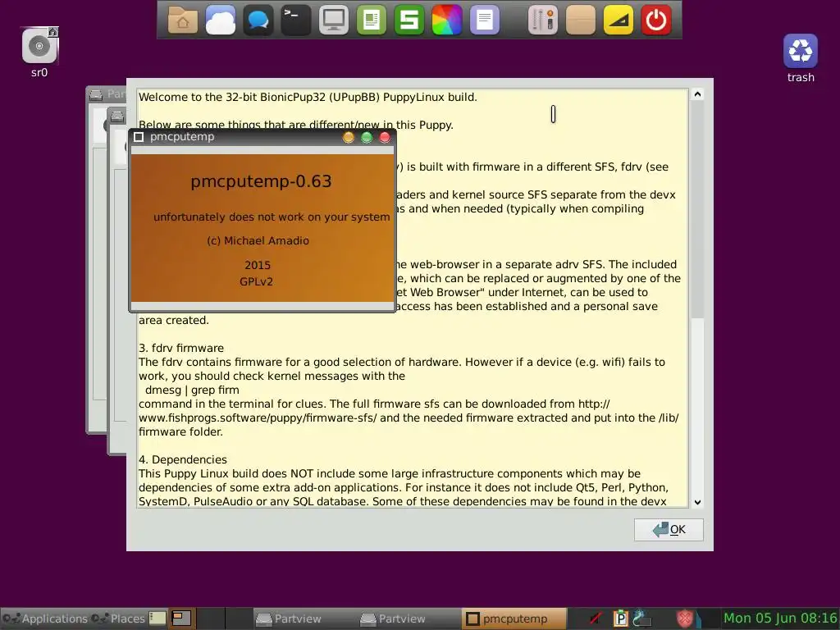Open the Applications menu in the taskbar
This screenshot has height=630, width=840.
point(46,619)
